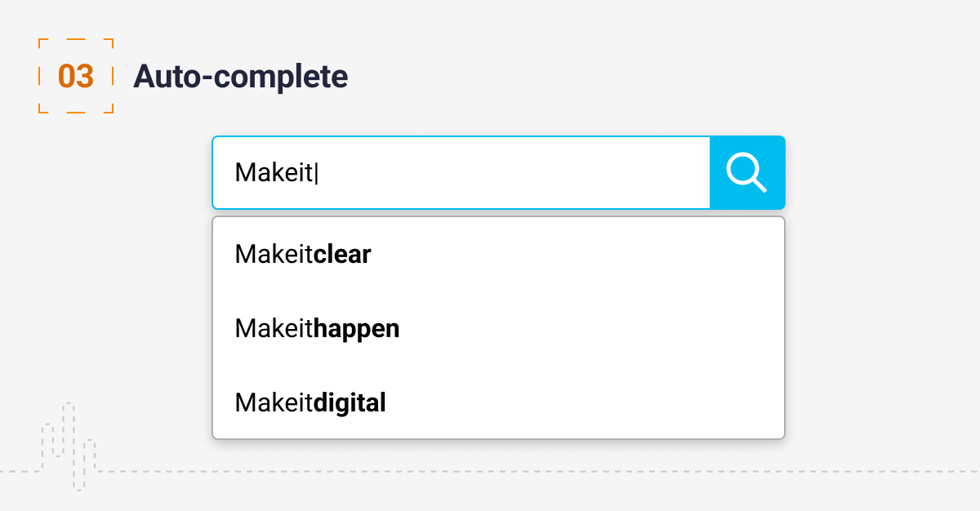
Task: Place cursor after Makeit text in search box
Action: (x=315, y=173)
